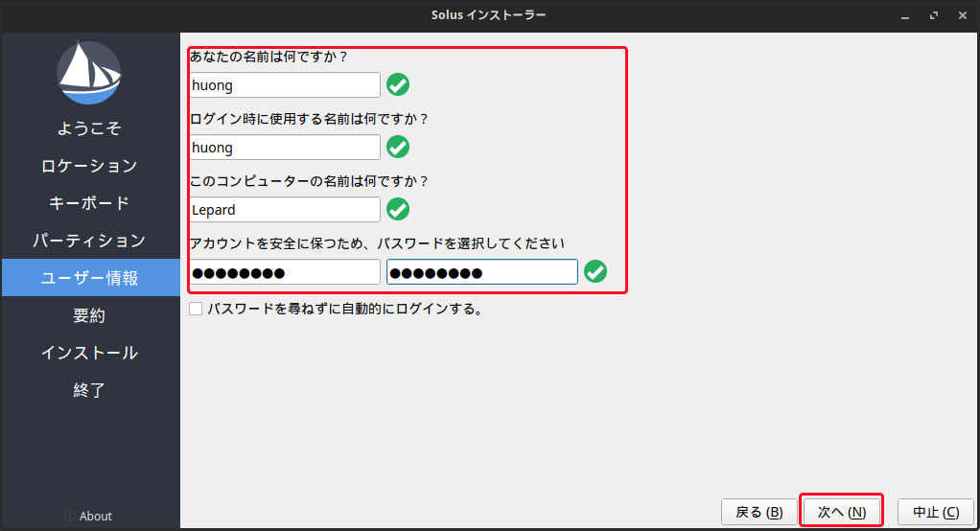Select インストール step in sidebar

coord(89,353)
